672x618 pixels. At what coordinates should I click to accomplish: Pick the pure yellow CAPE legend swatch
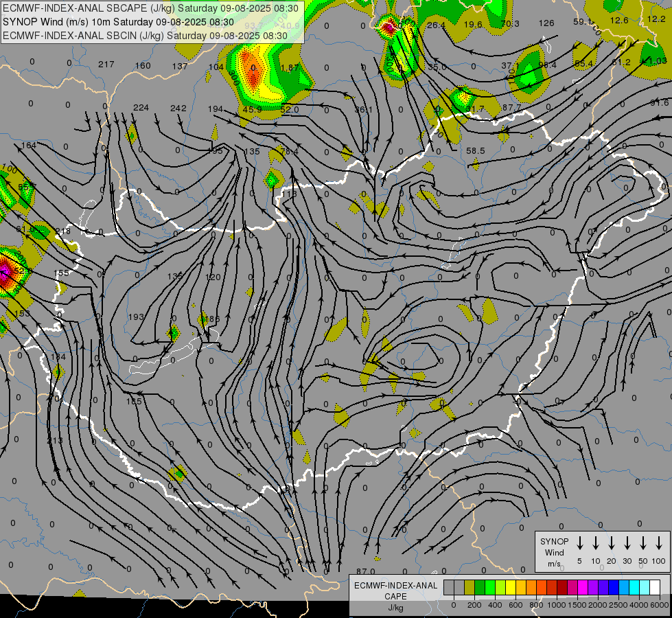511,587
